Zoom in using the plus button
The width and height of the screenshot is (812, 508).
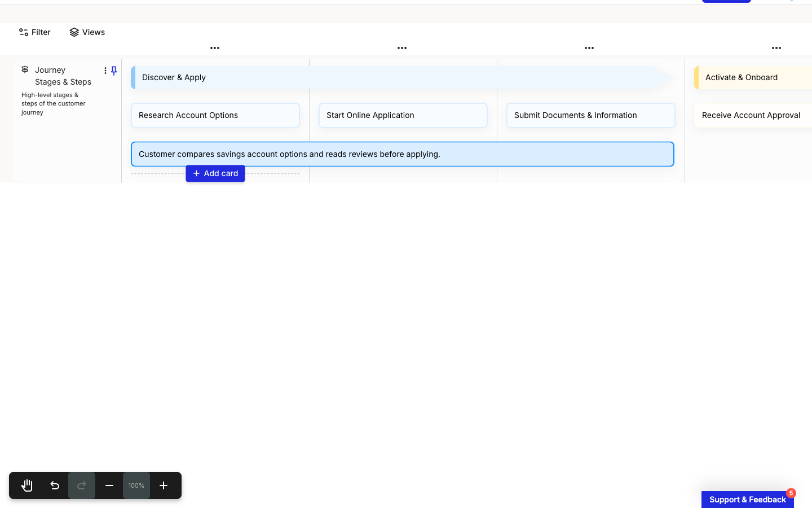[164, 485]
